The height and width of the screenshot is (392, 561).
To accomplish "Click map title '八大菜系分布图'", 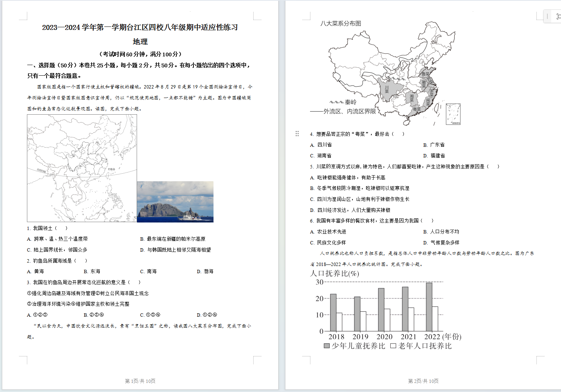I will point(341,23).
